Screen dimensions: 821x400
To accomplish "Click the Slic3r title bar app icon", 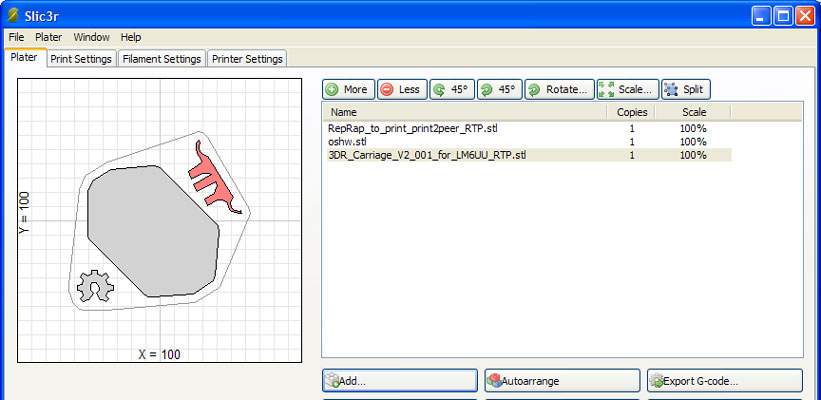I will pyautogui.click(x=13, y=15).
